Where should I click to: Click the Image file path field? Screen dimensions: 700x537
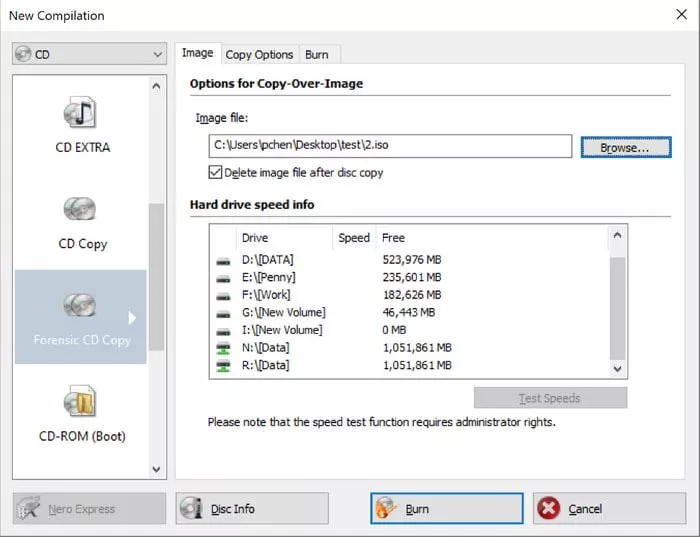390,146
